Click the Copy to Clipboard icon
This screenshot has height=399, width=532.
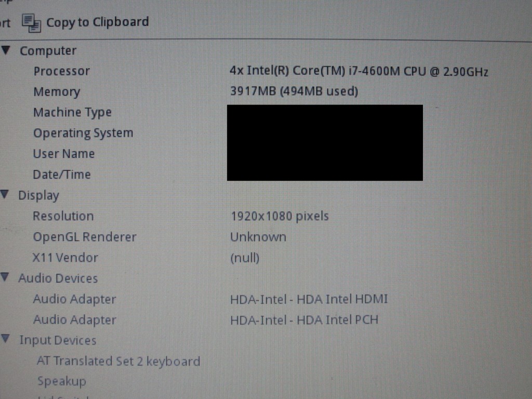click(31, 23)
